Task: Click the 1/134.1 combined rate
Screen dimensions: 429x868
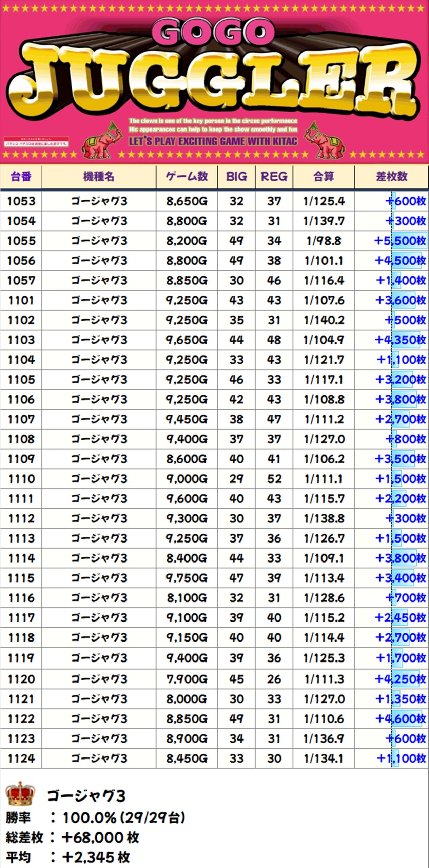Action: click(x=324, y=758)
